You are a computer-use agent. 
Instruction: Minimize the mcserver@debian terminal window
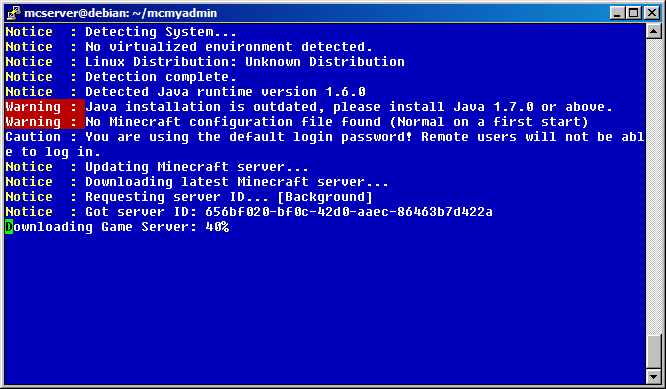coord(617,13)
